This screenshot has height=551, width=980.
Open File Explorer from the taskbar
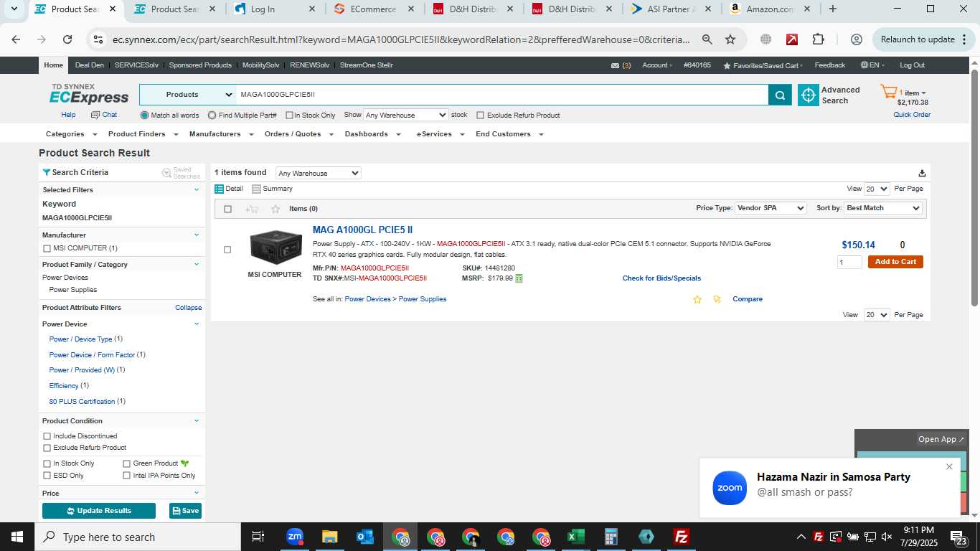(329, 537)
